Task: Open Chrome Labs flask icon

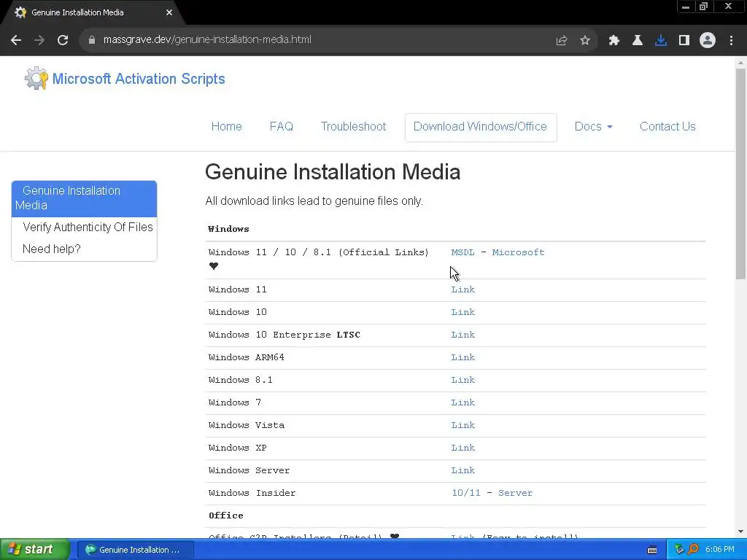Action: (638, 40)
